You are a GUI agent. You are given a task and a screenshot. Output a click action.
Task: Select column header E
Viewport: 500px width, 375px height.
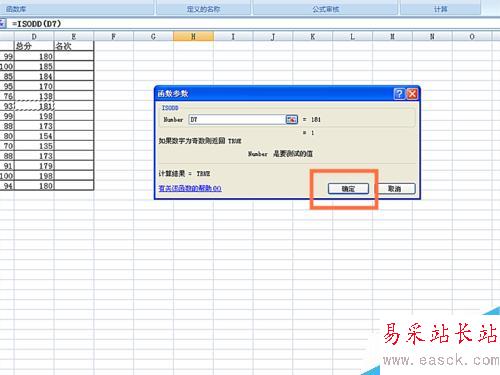click(74, 37)
